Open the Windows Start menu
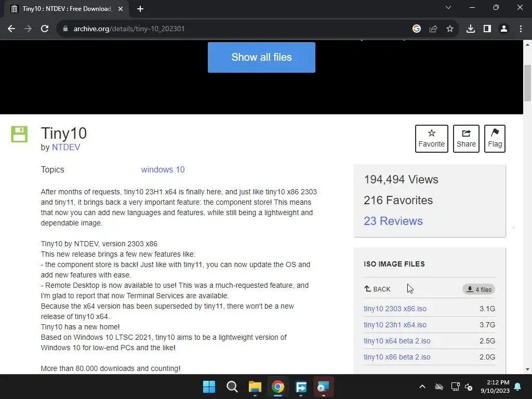The width and height of the screenshot is (532, 399). tap(209, 387)
